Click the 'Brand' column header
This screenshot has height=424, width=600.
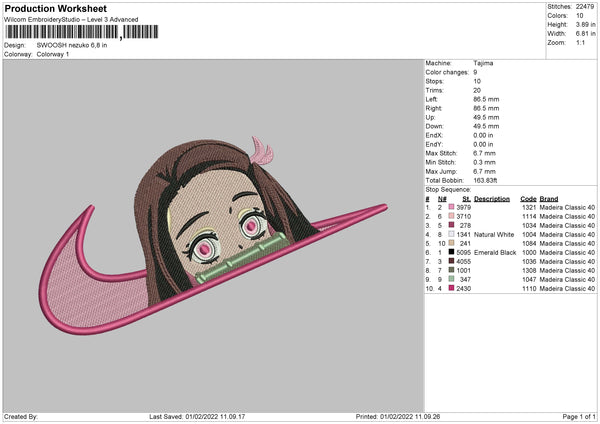(549, 199)
